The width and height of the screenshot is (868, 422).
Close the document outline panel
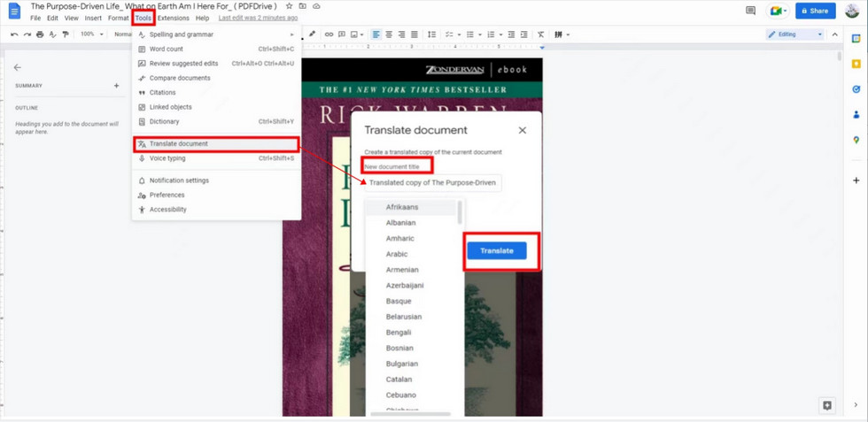(17, 67)
